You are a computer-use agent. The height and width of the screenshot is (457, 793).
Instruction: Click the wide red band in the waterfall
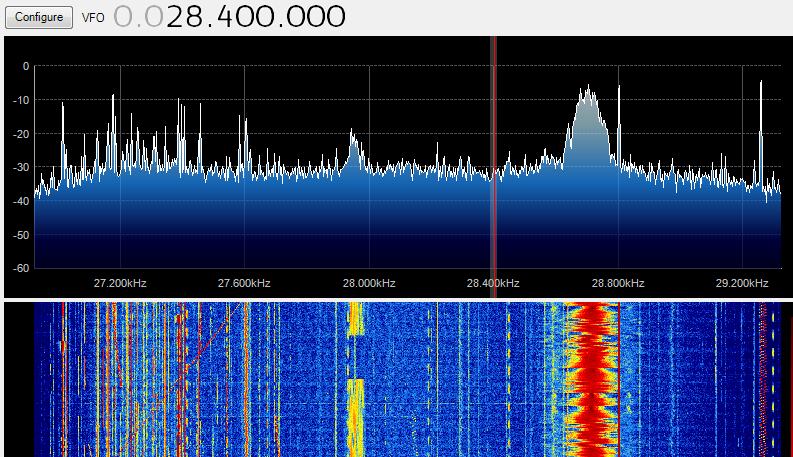click(591, 379)
